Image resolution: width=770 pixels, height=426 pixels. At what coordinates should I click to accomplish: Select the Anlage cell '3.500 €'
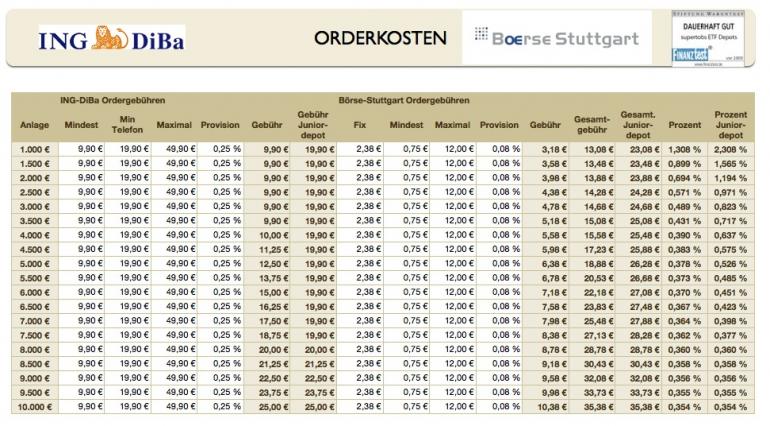(34, 221)
